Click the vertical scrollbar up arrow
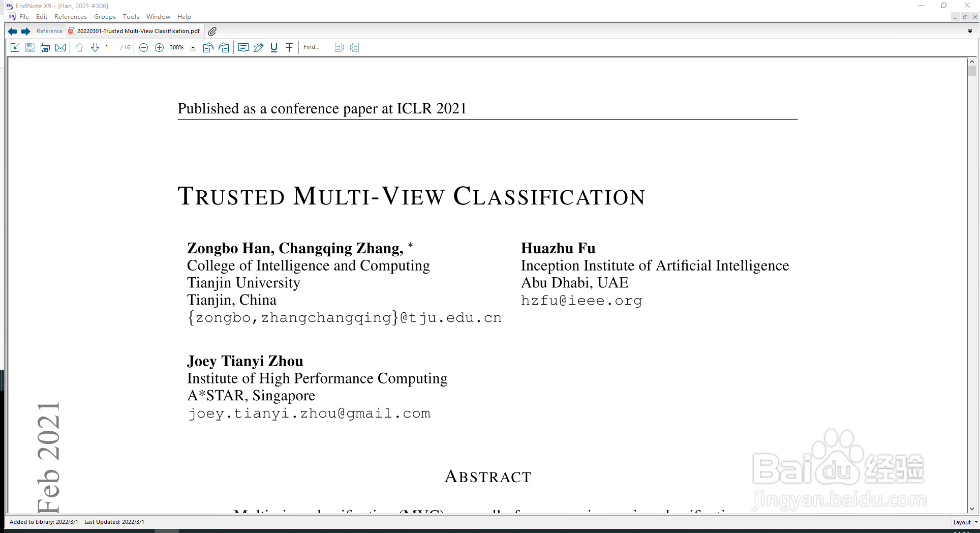980x533 pixels. click(972, 62)
